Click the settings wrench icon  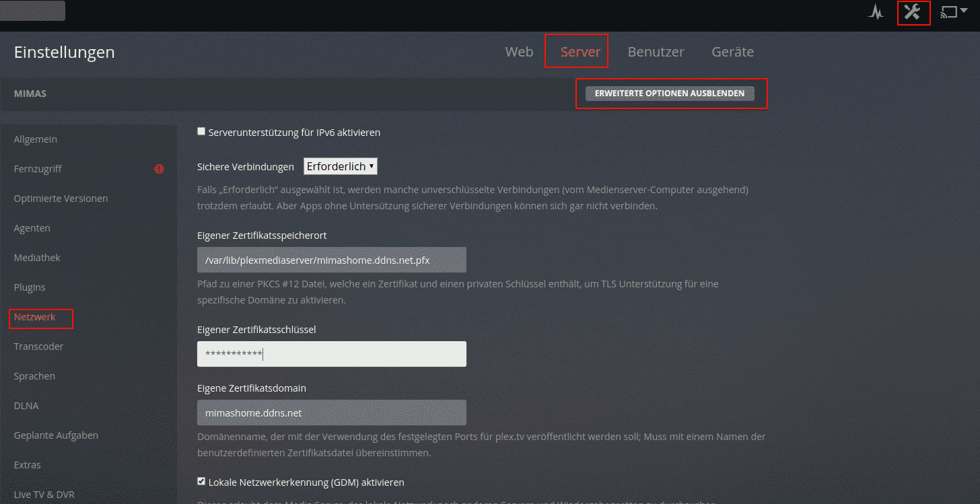point(913,12)
